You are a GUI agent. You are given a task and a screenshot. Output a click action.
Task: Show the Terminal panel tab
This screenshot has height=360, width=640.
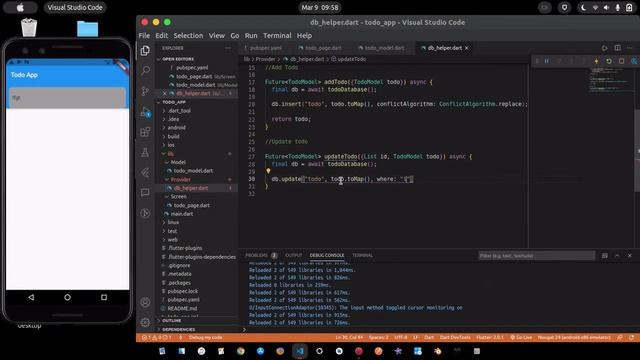362,256
